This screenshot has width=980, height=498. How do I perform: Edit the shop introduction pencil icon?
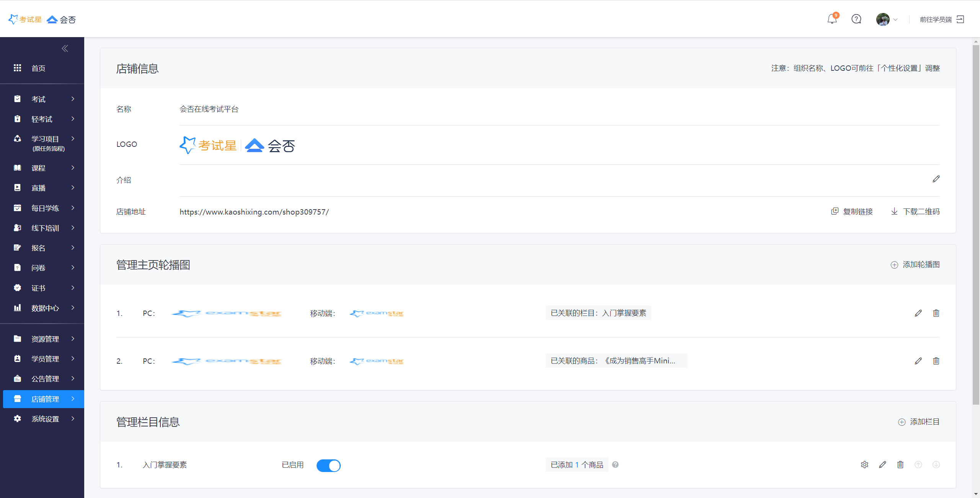(936, 179)
